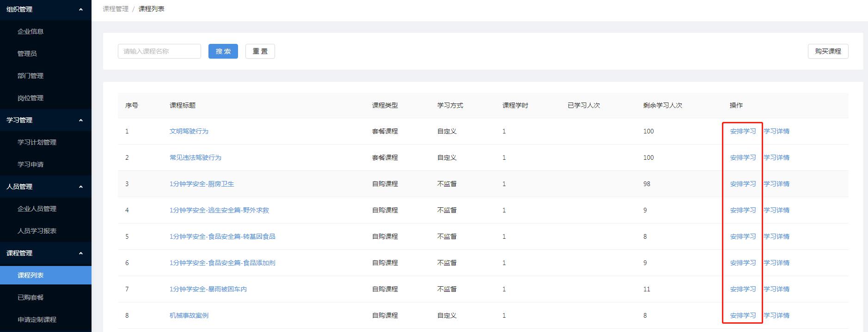Click the 重置 button
The width and height of the screenshot is (868, 332).
click(260, 51)
